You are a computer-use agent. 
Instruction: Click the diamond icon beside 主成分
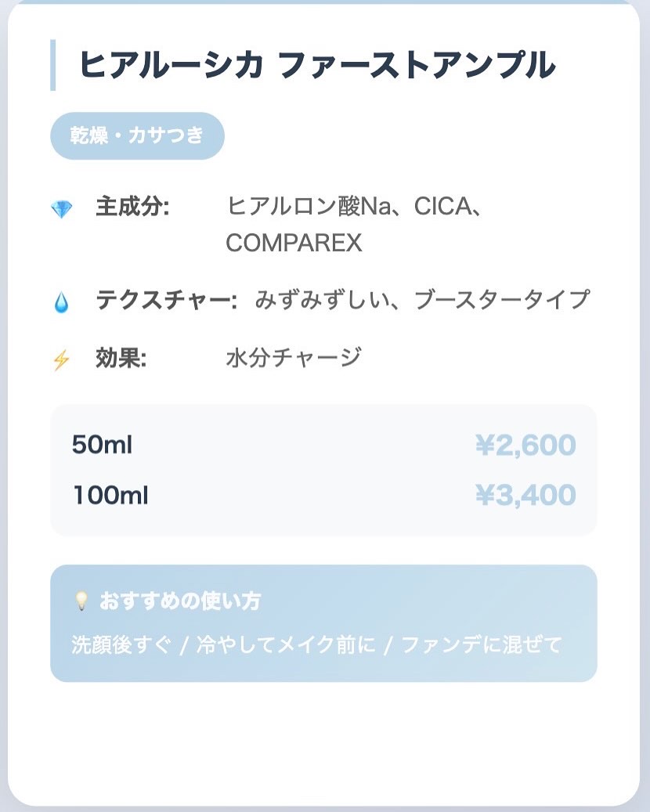61,209
